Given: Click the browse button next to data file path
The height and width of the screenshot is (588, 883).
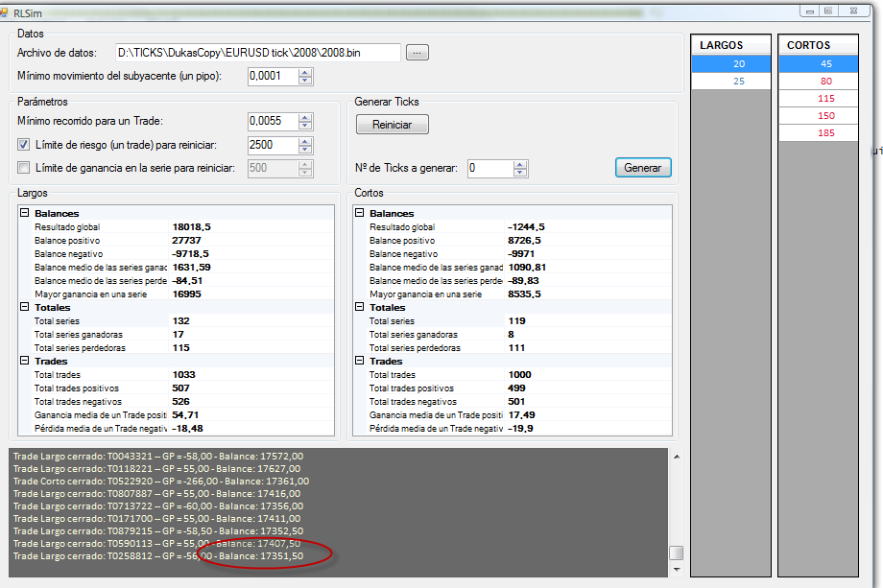Looking at the screenshot, I should [417, 53].
